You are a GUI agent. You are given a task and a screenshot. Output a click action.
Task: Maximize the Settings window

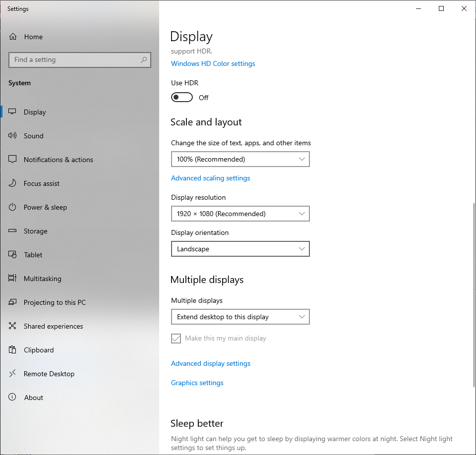(x=441, y=8)
